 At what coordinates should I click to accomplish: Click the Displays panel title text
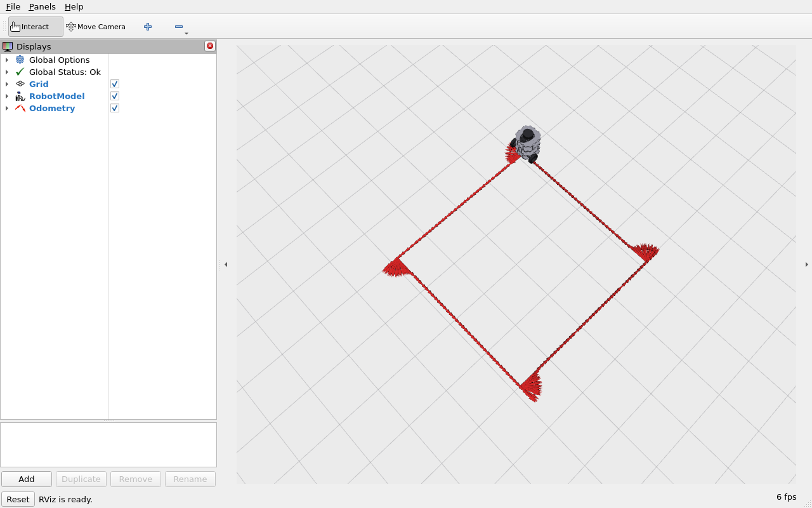[x=34, y=46]
